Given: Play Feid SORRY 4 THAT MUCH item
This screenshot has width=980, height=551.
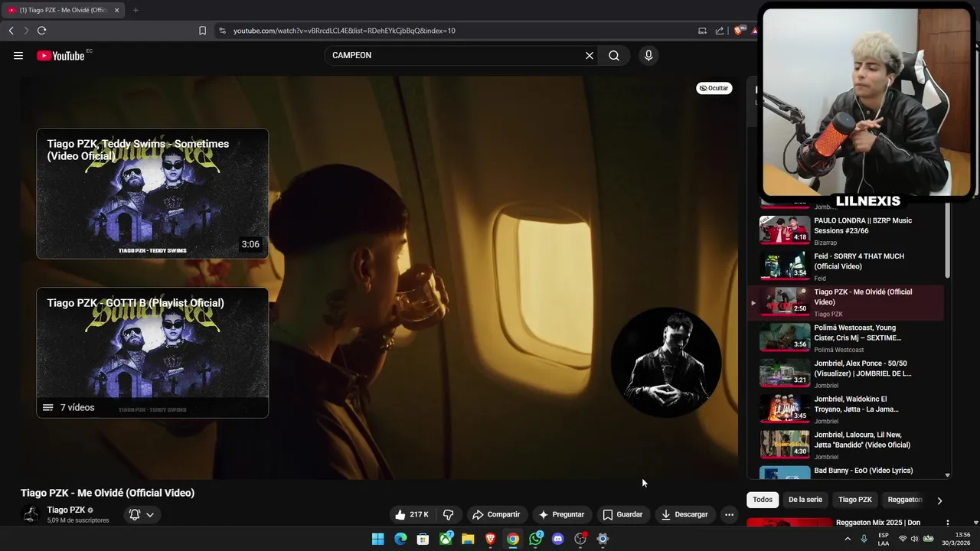Looking at the screenshot, I should (845, 266).
